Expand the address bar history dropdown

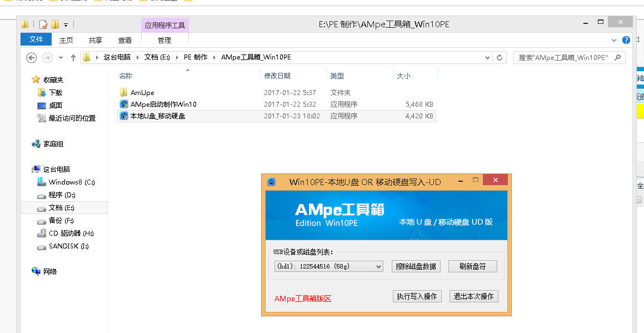pyautogui.click(x=487, y=58)
